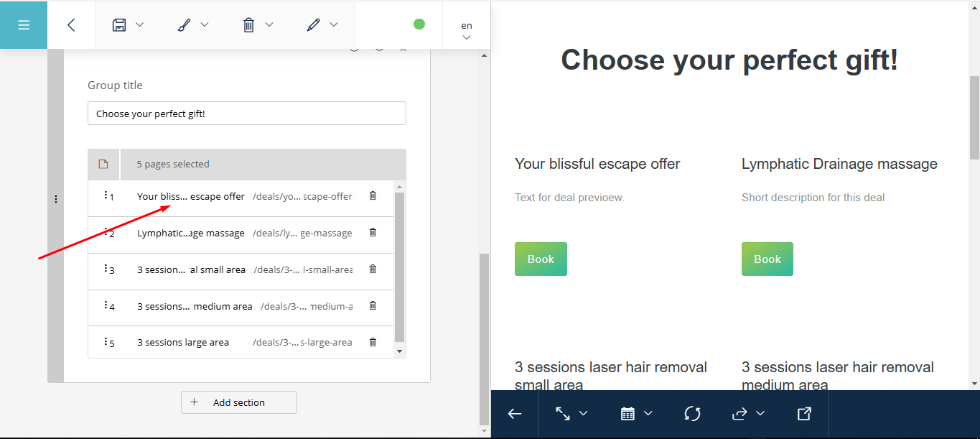Remove the 3 sessions large area page
Image resolution: width=980 pixels, height=439 pixels.
(x=373, y=342)
